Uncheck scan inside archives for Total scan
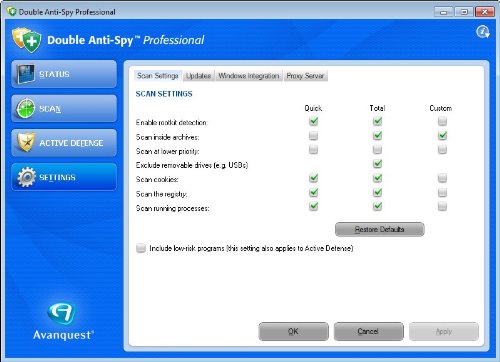 [x=377, y=136]
